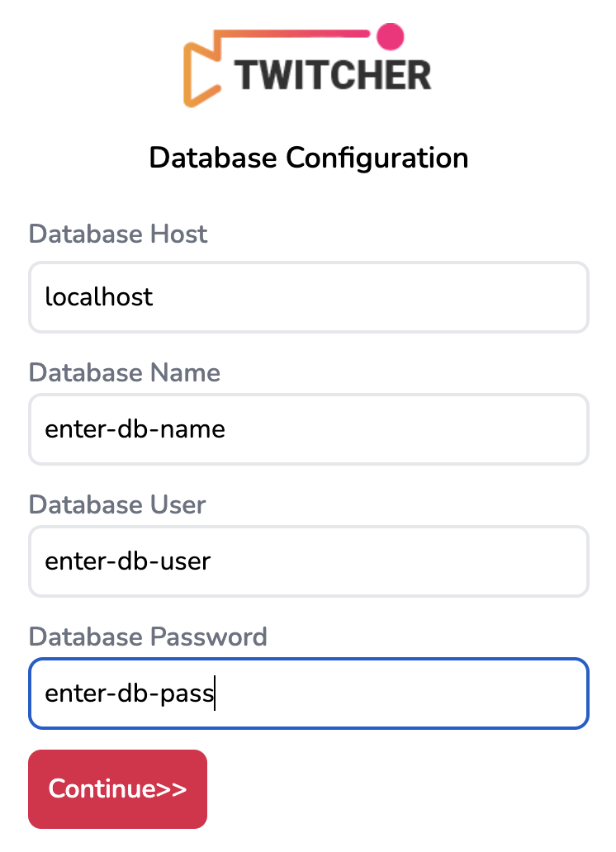
Task: Click the Database User label
Action: point(117,504)
